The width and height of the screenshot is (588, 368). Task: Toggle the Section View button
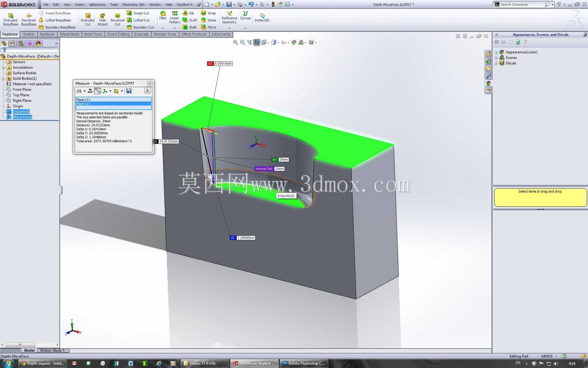[x=257, y=43]
